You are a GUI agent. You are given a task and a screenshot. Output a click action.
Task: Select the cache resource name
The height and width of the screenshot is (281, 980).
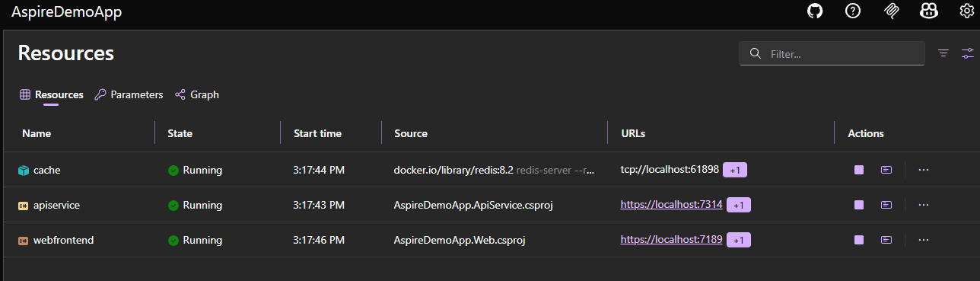tap(46, 170)
